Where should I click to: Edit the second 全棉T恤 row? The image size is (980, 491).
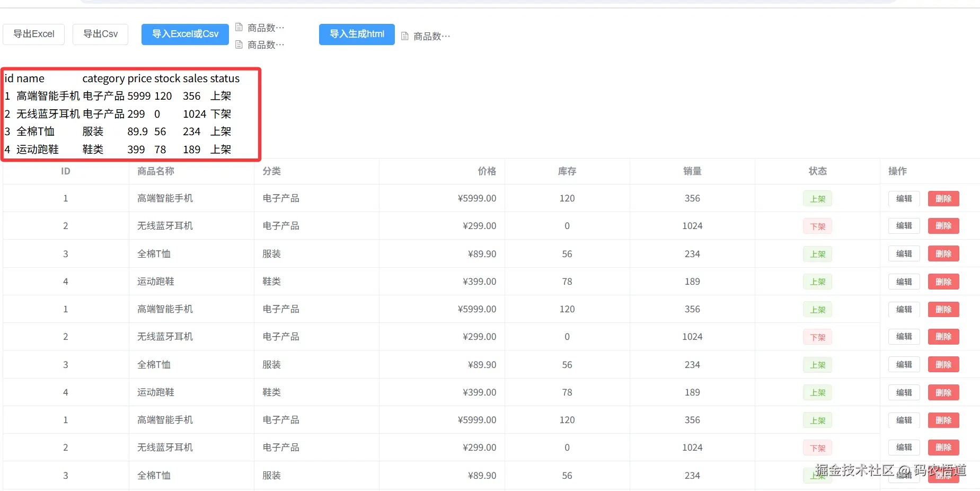tap(904, 364)
